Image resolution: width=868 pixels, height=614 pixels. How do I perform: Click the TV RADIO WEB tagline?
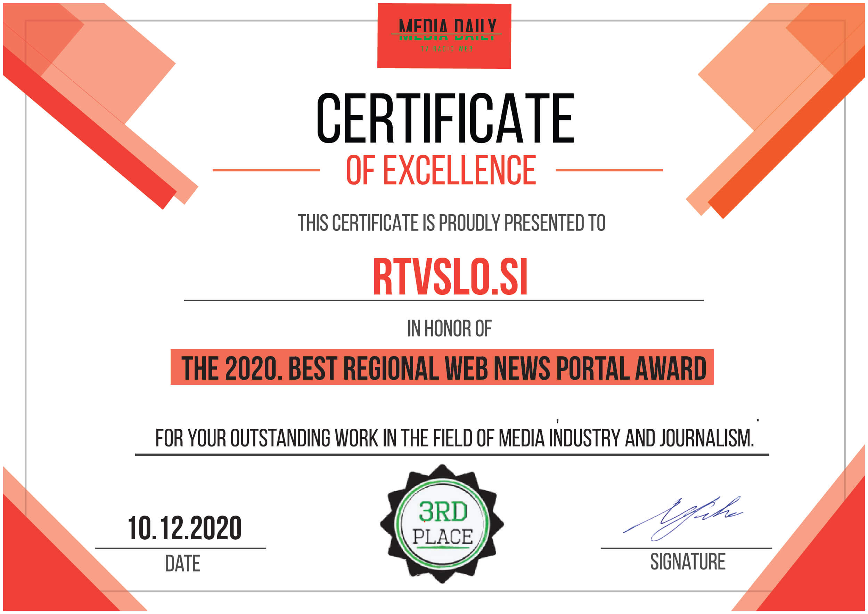(x=447, y=49)
